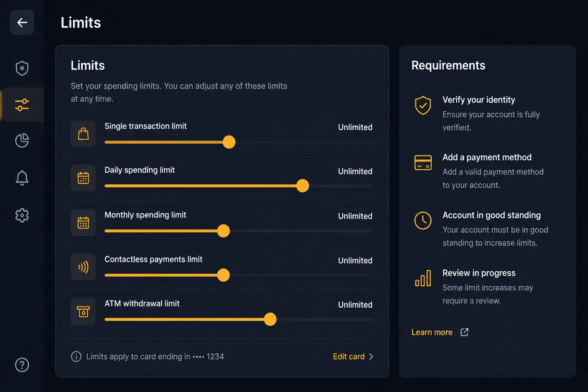Click the Single transaction limit slider handle

[229, 142]
